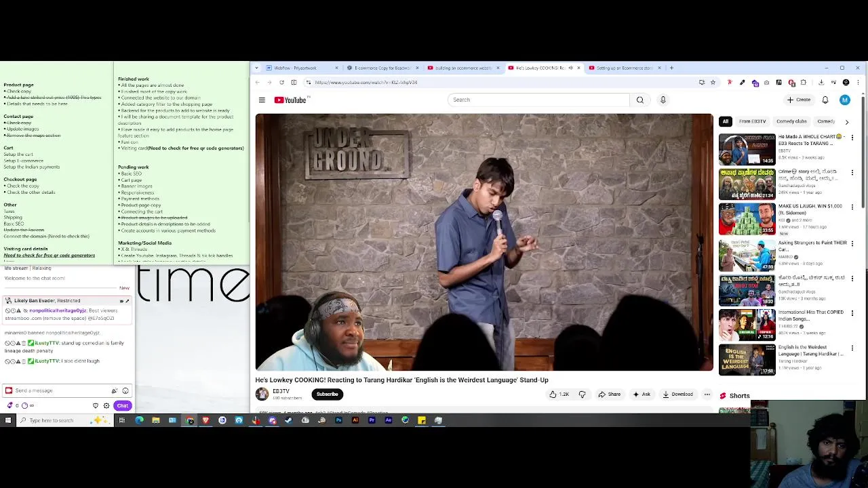Select the All filter chip
This screenshot has width=868, height=488.
725,121
